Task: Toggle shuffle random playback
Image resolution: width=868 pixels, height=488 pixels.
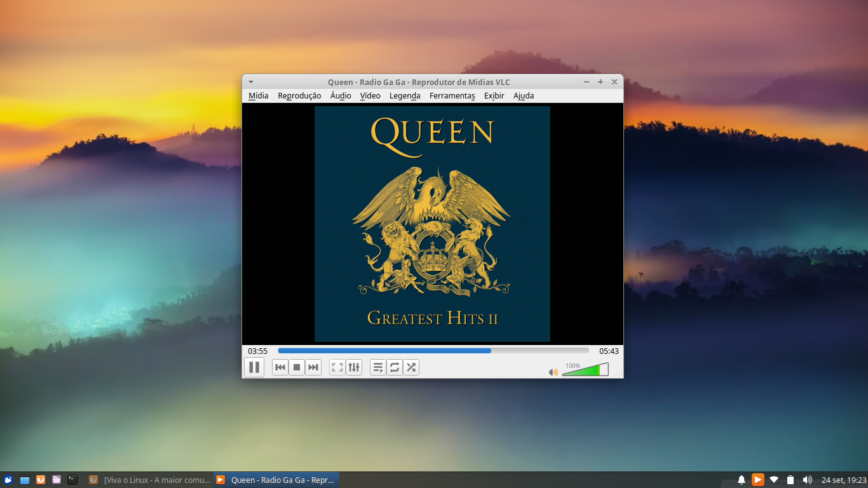Action: click(x=411, y=367)
